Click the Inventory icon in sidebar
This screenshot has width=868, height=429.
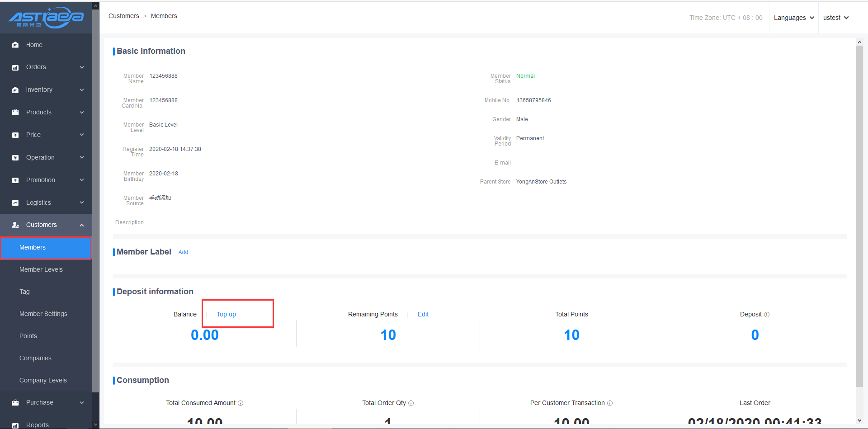coord(15,90)
